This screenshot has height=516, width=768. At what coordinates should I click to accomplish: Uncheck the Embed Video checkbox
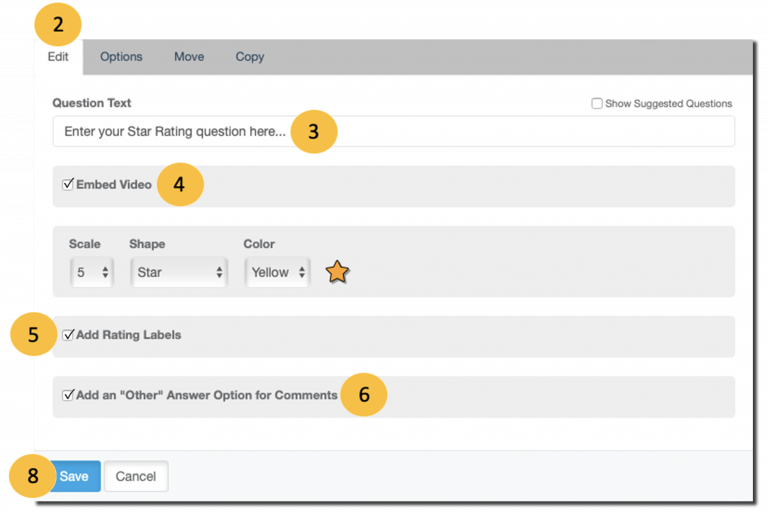click(x=68, y=184)
